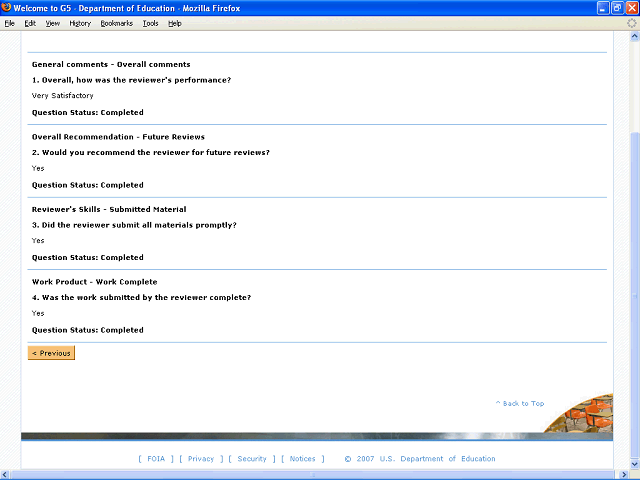Open the Help menu
The height and width of the screenshot is (480, 640).
pyautogui.click(x=175, y=23)
